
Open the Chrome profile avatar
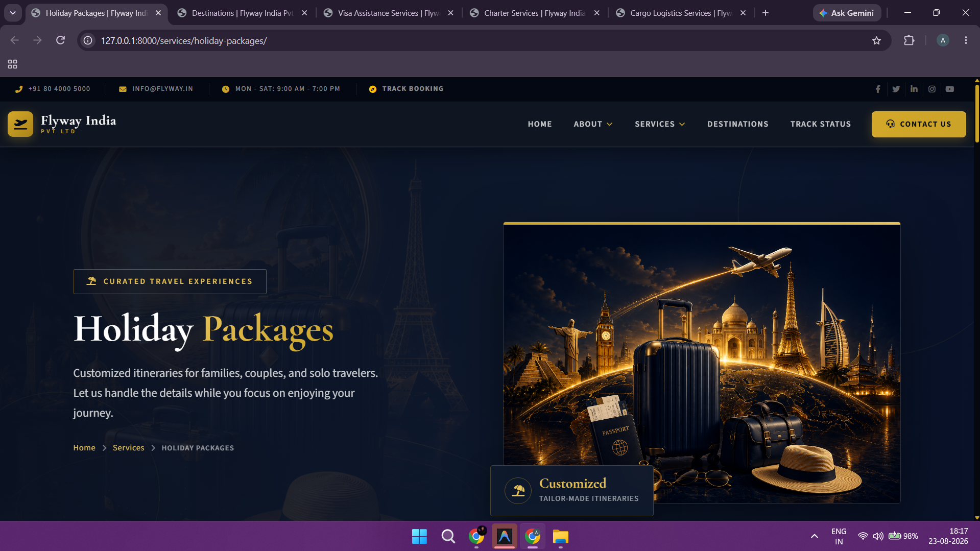pyautogui.click(x=943, y=40)
